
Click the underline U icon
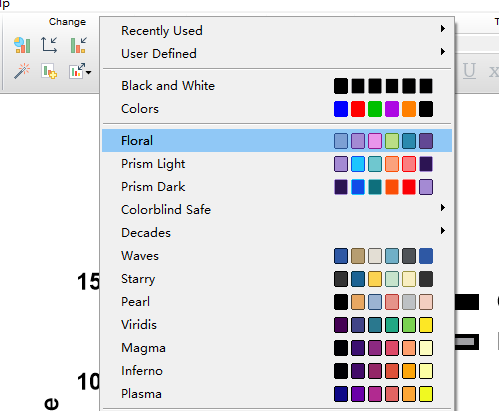[469, 71]
